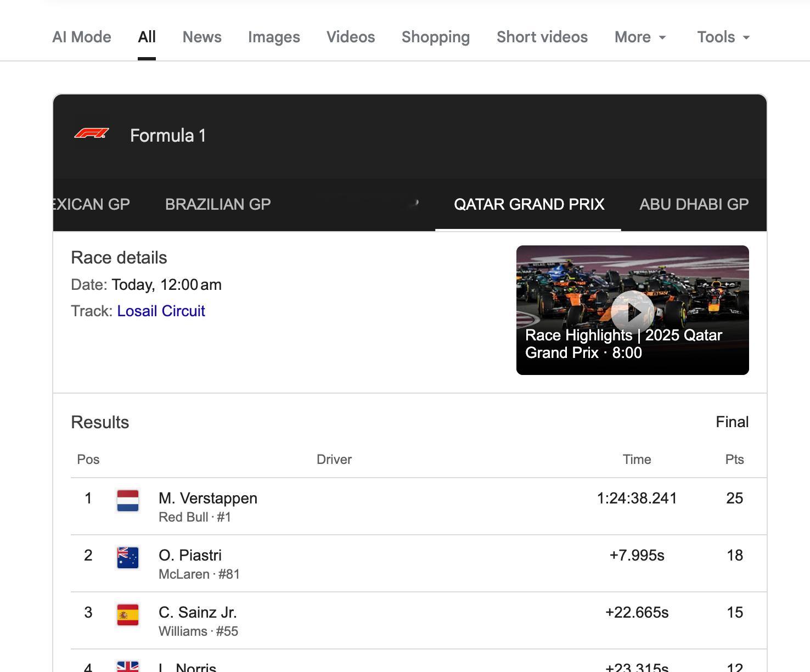Select the Abu Dhabi GP tab

coord(694,204)
